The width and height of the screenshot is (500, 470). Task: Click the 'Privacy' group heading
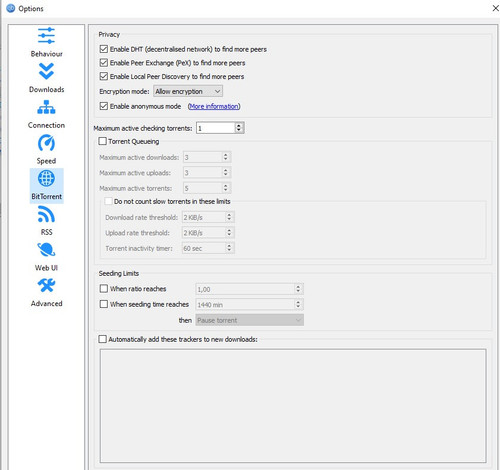[109, 34]
